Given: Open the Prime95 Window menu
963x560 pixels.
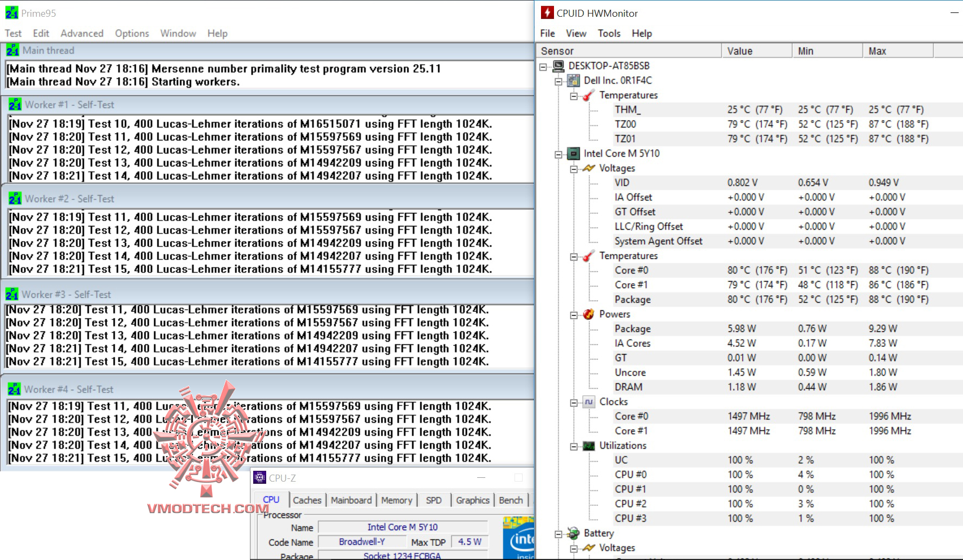Looking at the screenshot, I should tap(178, 34).
